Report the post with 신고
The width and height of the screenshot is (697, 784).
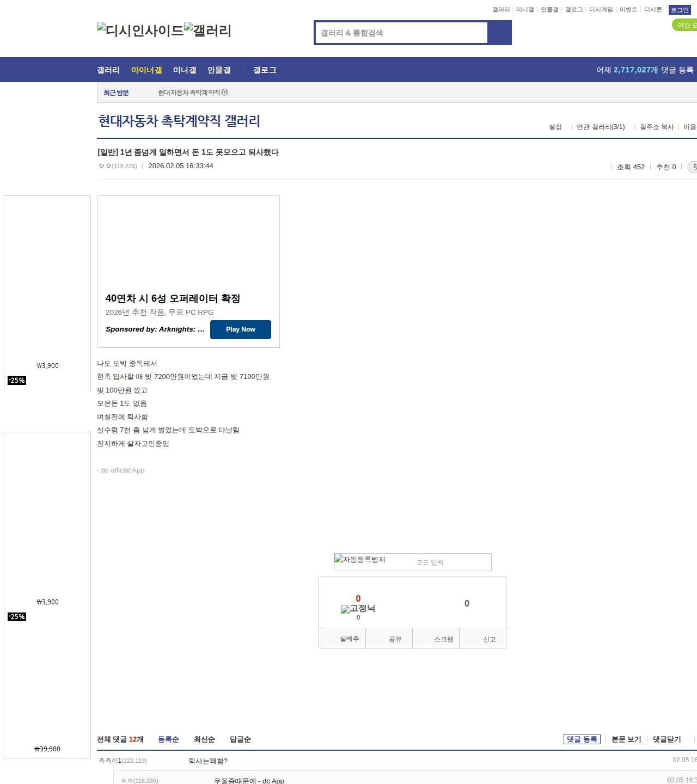click(x=489, y=639)
